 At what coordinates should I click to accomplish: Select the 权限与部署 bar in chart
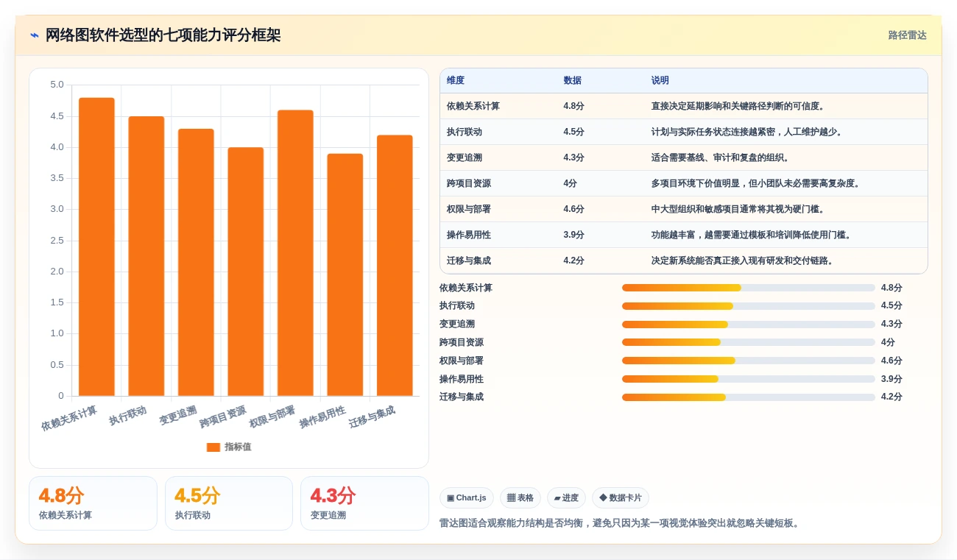click(x=295, y=253)
